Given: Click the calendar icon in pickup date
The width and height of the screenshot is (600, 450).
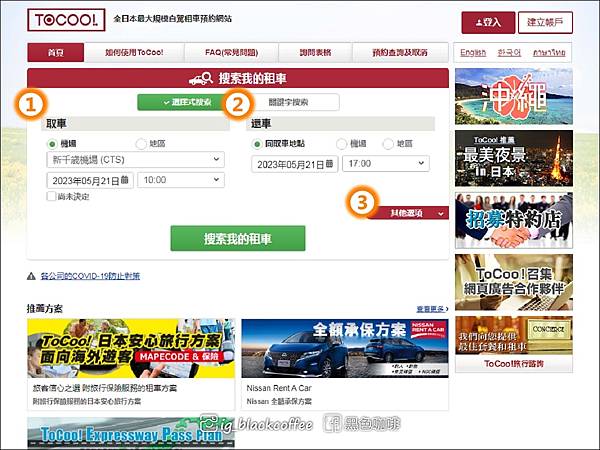Looking at the screenshot, I should coord(124,180).
